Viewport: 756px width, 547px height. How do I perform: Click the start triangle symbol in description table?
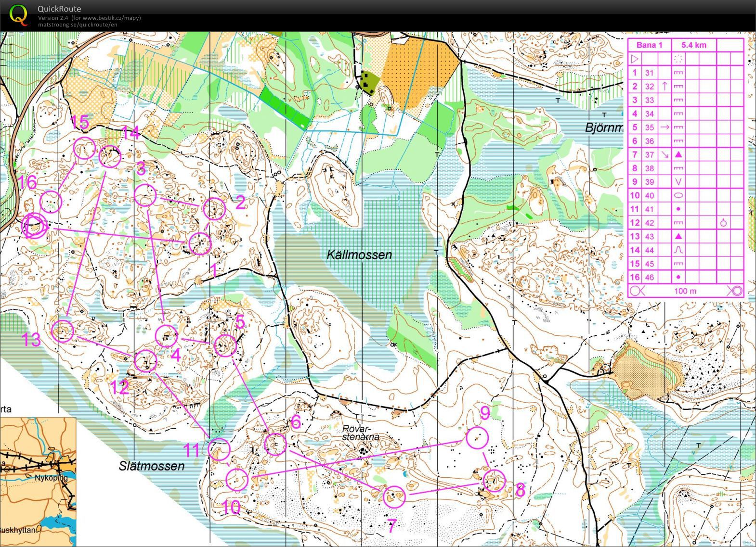[x=635, y=59]
